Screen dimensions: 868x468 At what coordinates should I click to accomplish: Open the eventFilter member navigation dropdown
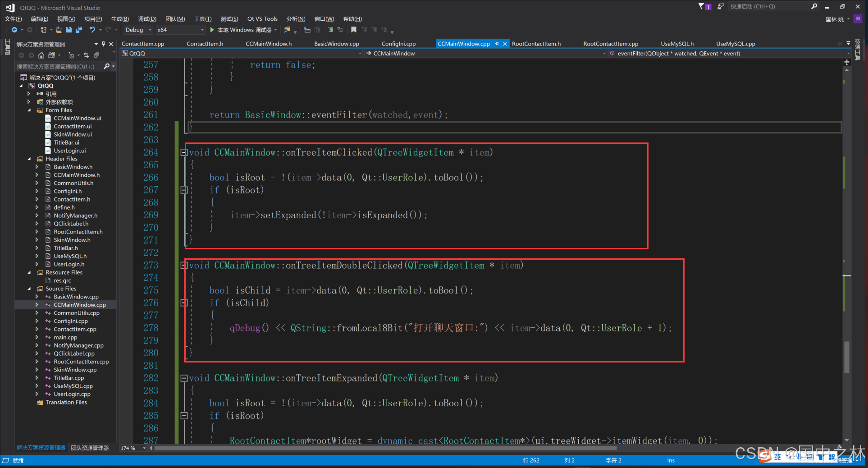pos(729,53)
